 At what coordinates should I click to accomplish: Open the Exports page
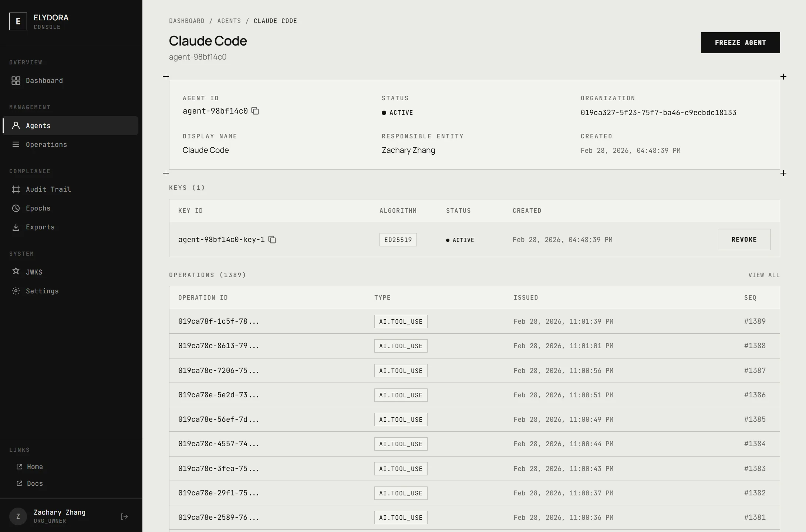(x=40, y=227)
